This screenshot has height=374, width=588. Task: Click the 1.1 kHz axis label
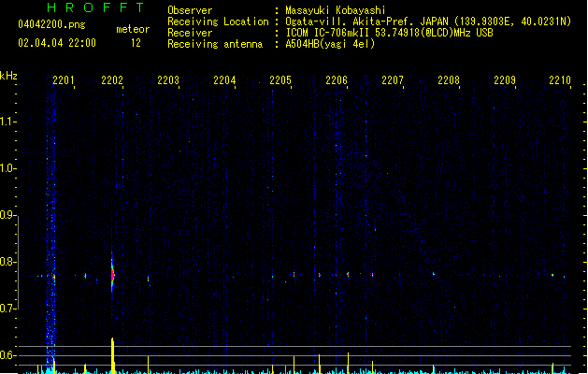click(7, 122)
